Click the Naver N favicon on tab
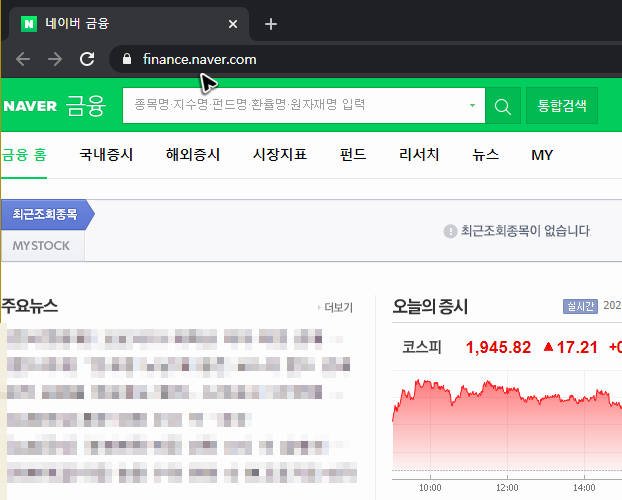The height and width of the screenshot is (500, 622). [x=29, y=24]
